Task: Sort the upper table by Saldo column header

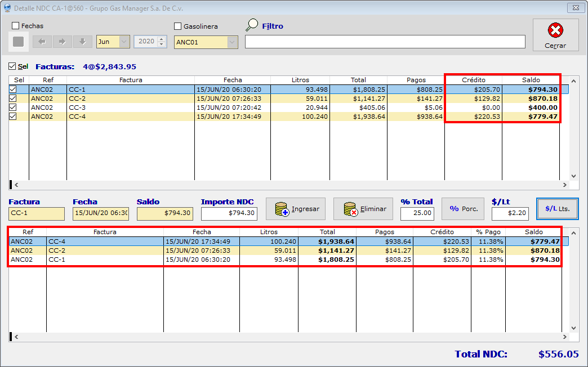Action: (531, 80)
